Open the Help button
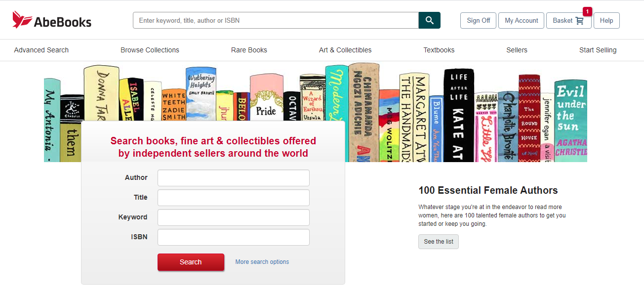Screen dimensions: 644x299 pos(606,21)
